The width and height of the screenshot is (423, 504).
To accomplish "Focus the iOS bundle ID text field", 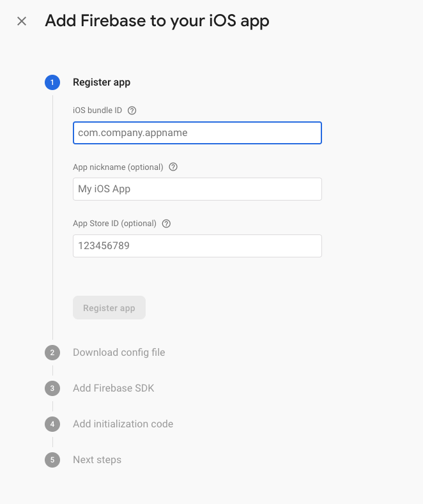I will (197, 133).
